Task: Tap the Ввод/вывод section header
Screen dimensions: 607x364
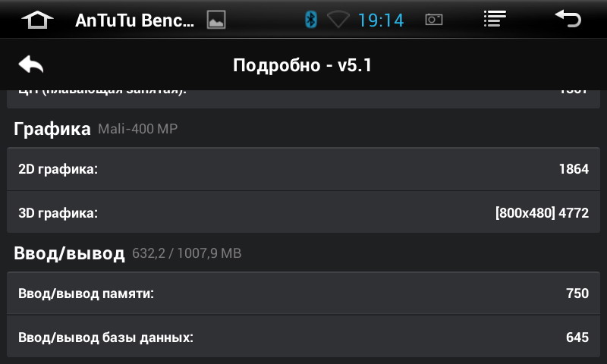Action: pyautogui.click(x=69, y=253)
